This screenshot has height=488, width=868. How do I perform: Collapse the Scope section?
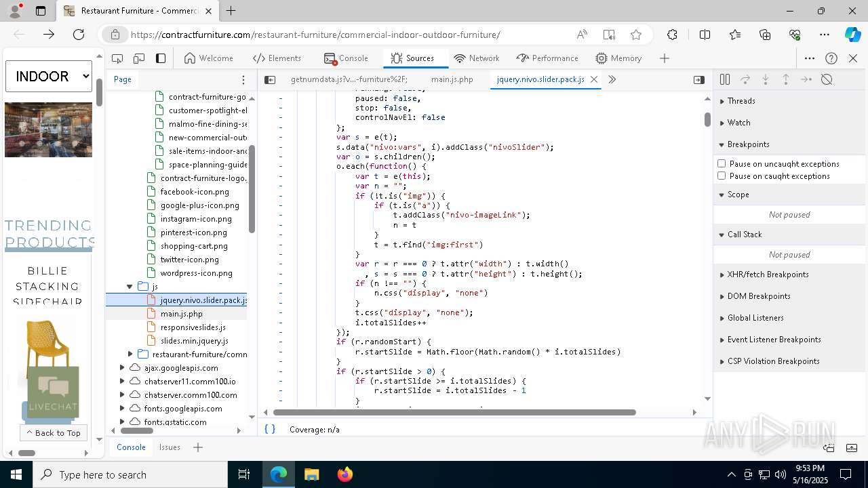coord(790,195)
